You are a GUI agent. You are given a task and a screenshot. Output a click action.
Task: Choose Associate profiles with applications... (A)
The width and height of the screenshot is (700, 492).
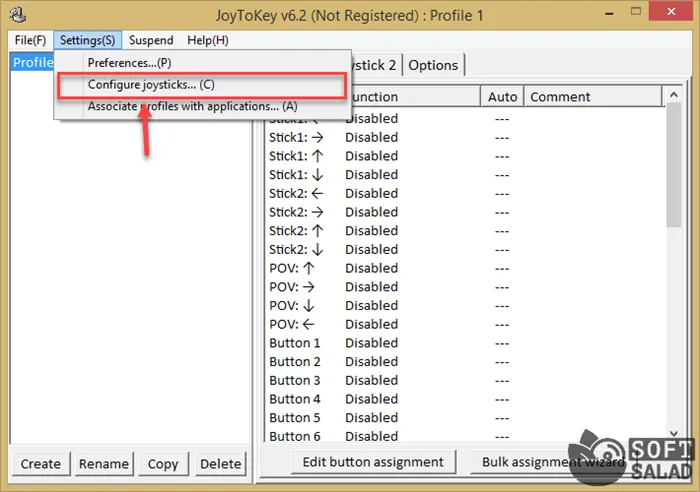point(202,106)
